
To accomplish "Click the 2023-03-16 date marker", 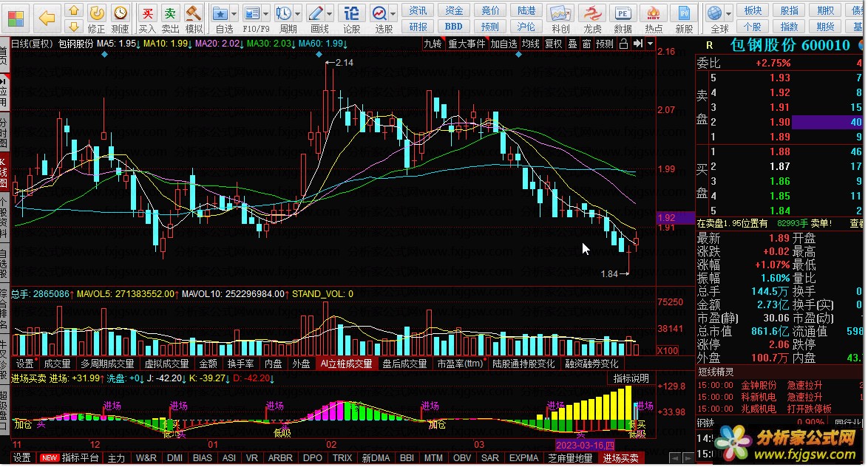I will point(585,446).
